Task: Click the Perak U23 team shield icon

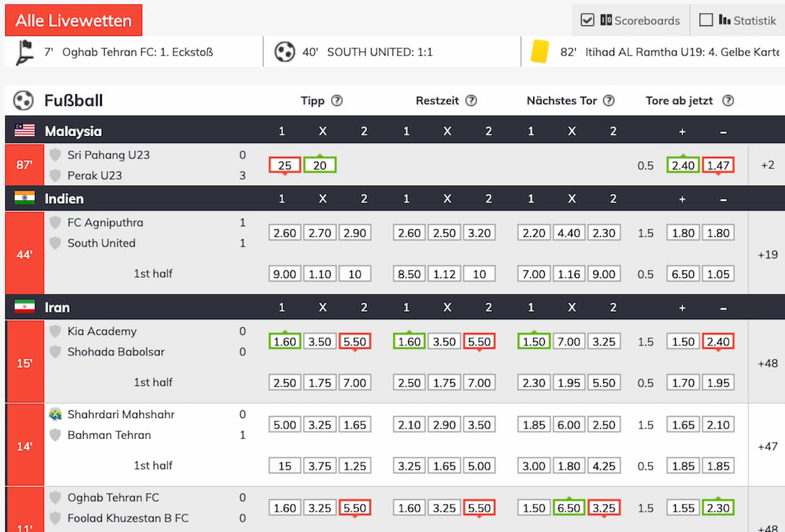Action: [x=56, y=175]
